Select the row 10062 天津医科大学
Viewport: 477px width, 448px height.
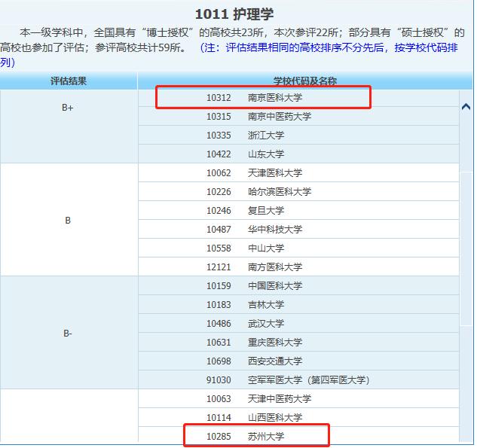pos(298,173)
